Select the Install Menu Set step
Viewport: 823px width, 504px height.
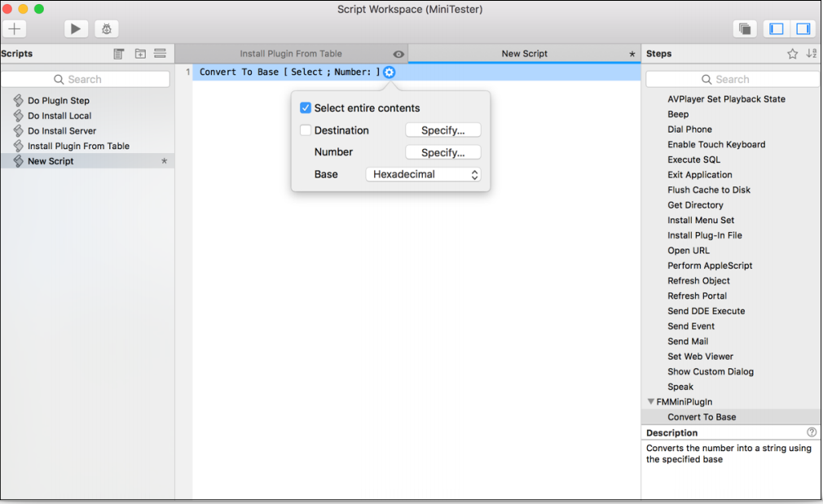pos(701,221)
